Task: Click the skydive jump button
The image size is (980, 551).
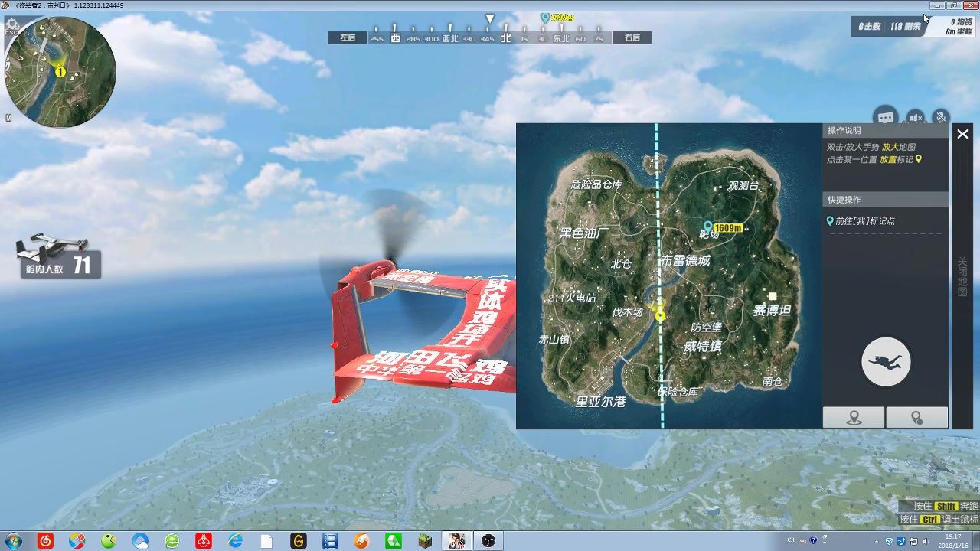Action: (886, 361)
